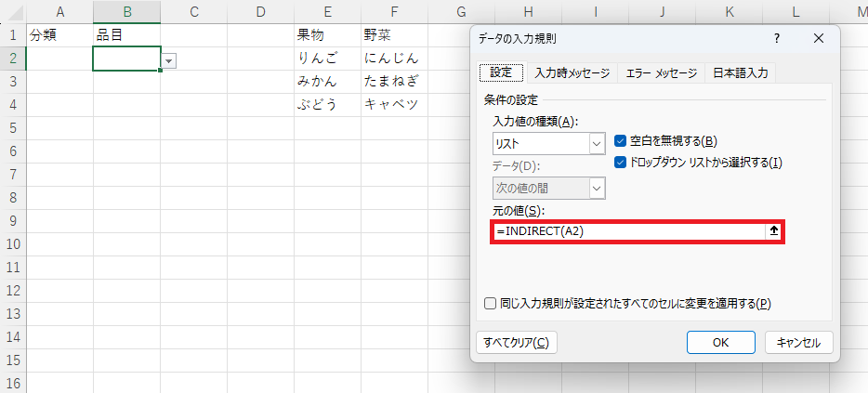This screenshot has width=868, height=393.
Task: Switch to the 日本語入力 tab
Action: pos(740,73)
